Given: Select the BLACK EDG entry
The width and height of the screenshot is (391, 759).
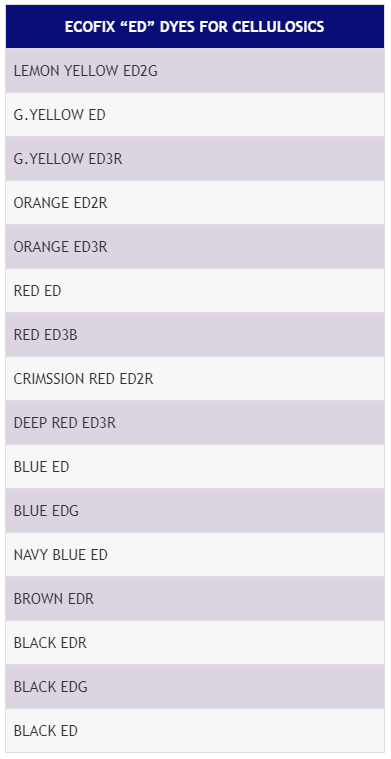Looking at the screenshot, I should 195,687.
